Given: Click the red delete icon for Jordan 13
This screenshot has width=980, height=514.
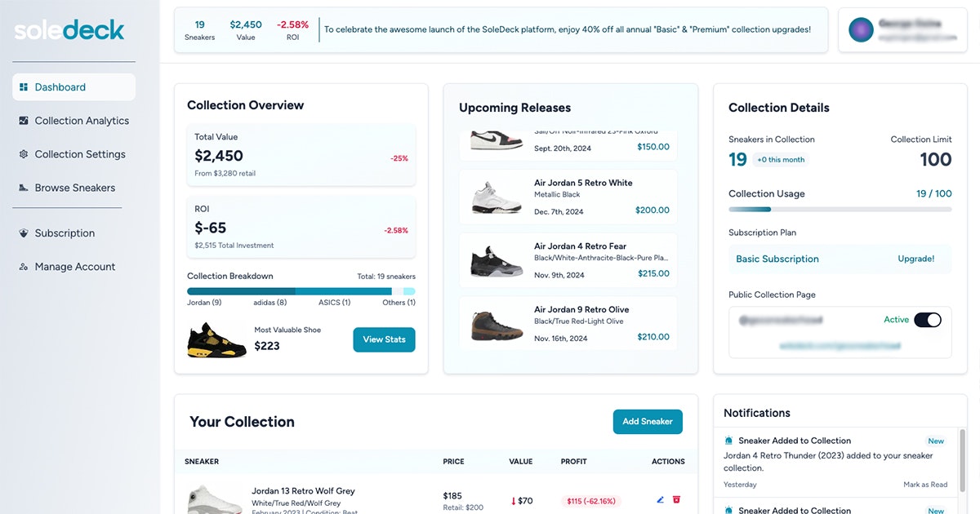Looking at the screenshot, I should 676,499.
